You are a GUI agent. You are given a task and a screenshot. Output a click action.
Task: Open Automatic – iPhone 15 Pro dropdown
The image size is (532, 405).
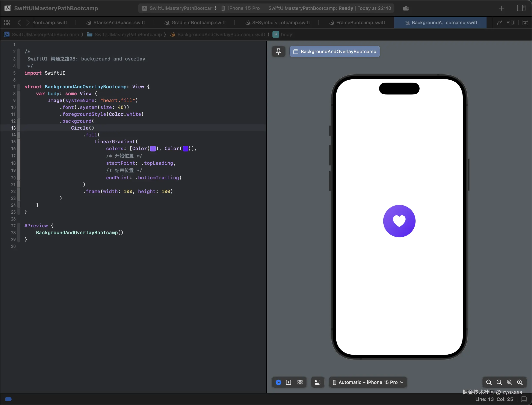coord(368,382)
